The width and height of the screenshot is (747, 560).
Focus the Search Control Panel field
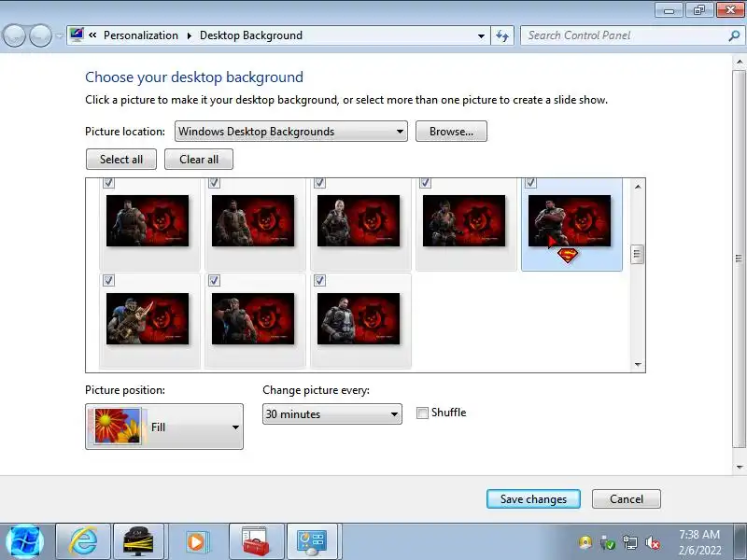coord(625,35)
